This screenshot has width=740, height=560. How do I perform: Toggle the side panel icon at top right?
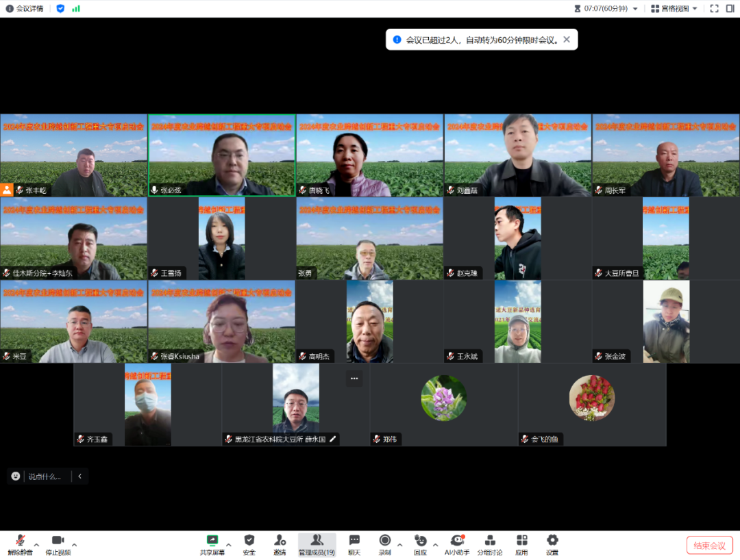coord(730,9)
